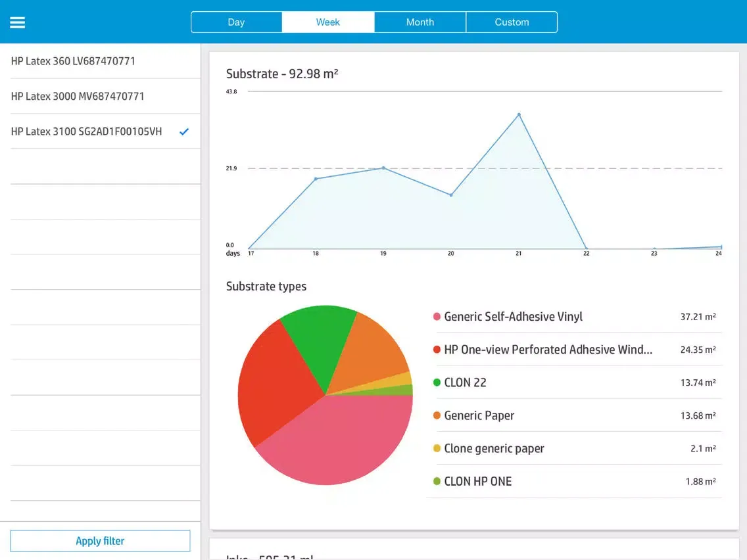Click the CLON HP ONE legend dot
This screenshot has width=747, height=560.
point(437,481)
